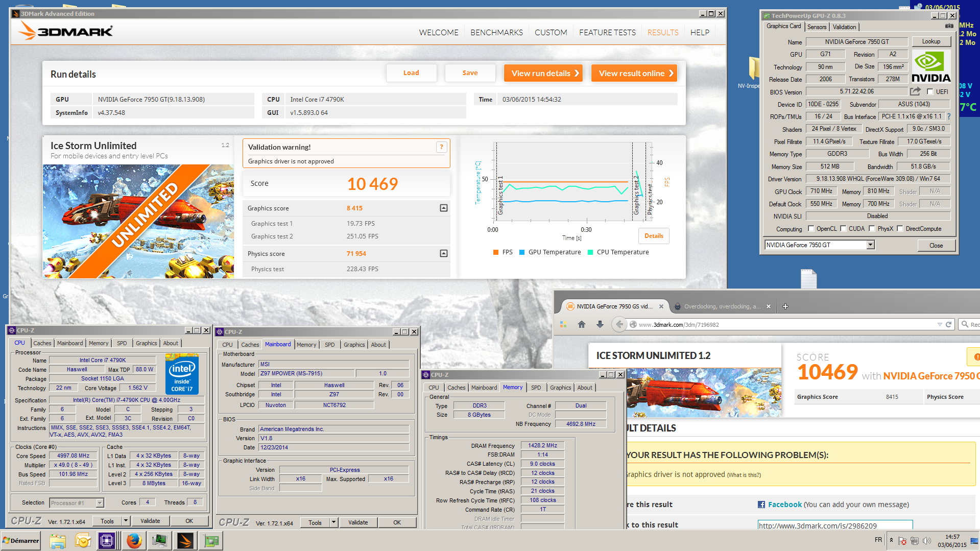Open the CUSTOM section in 3DMark
Viewport: 980px width, 551px height.
coord(551,32)
